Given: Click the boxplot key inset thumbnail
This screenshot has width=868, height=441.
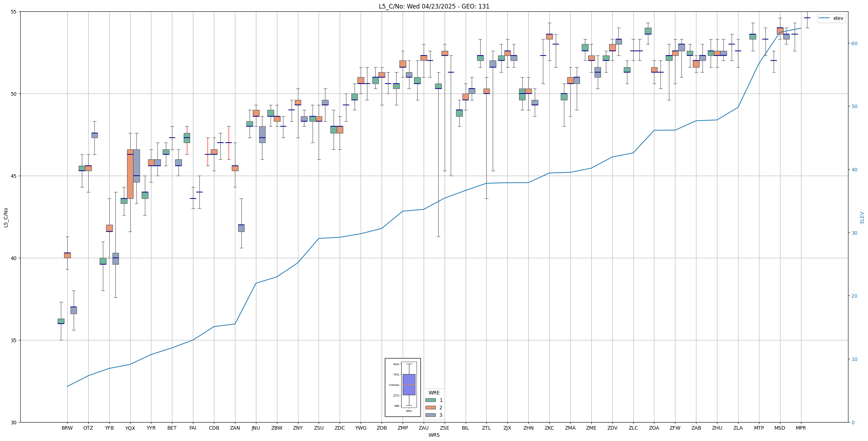Looking at the screenshot, I should pos(403,387).
